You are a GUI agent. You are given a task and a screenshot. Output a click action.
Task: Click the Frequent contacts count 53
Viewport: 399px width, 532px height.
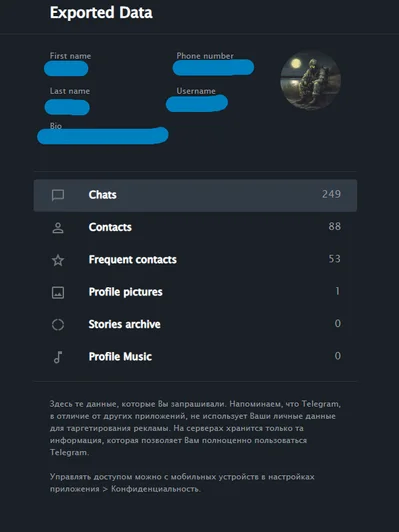coord(335,259)
